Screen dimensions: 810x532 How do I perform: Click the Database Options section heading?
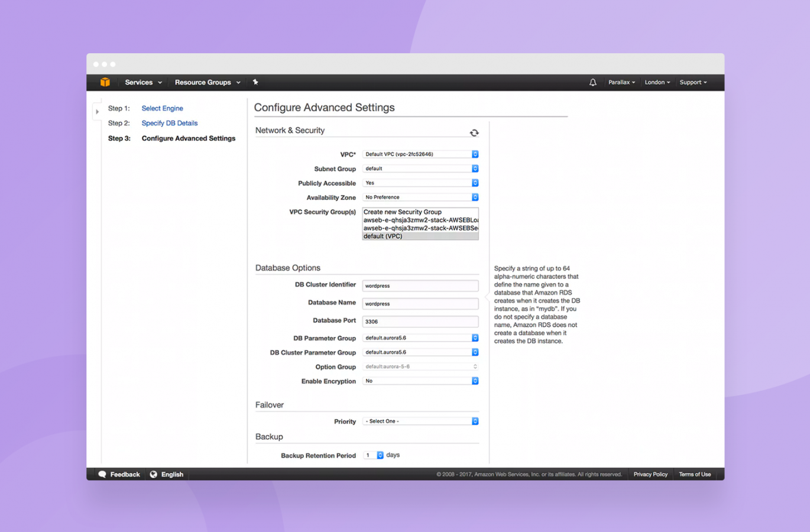(288, 268)
